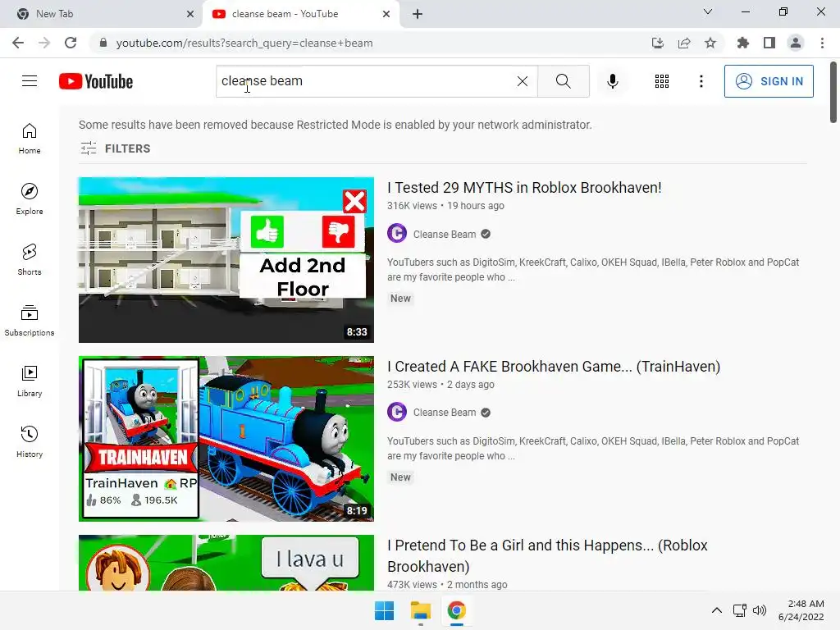Screen dimensions: 840x630
Task: Open the YouTube hamburger guide menu
Action: [x=30, y=81]
